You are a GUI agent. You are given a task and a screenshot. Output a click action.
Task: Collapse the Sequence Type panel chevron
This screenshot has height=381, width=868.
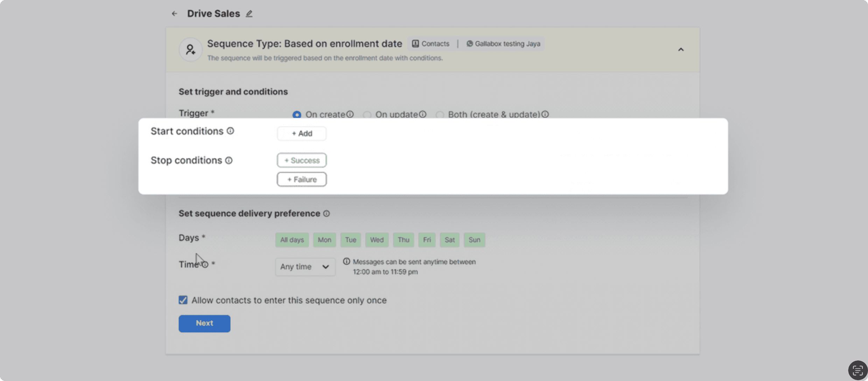pos(681,50)
